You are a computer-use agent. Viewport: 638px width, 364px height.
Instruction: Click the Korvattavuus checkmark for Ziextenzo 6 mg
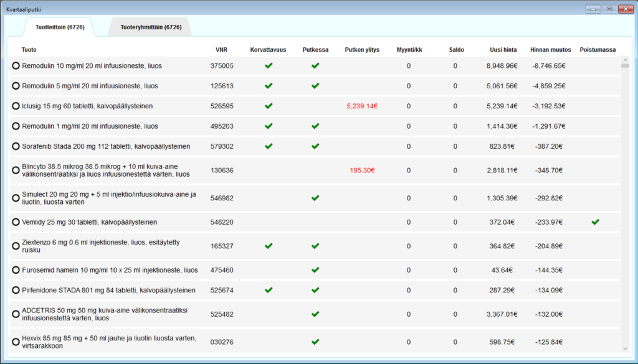pos(269,246)
